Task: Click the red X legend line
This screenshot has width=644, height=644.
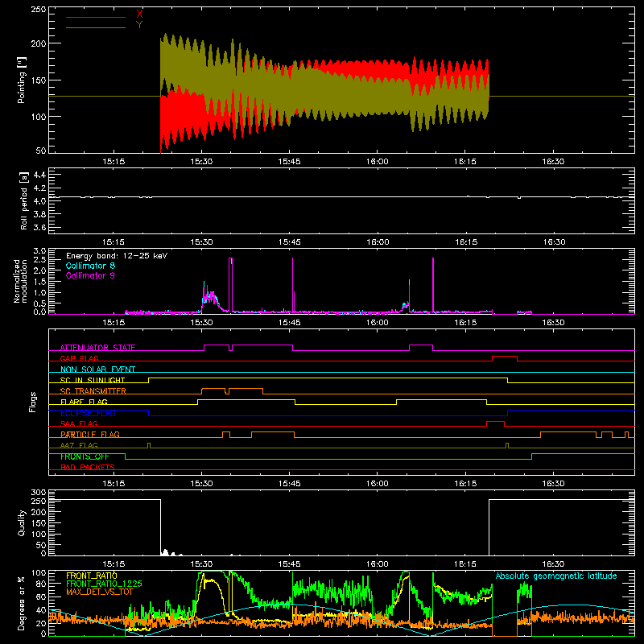Action: [x=96, y=17]
